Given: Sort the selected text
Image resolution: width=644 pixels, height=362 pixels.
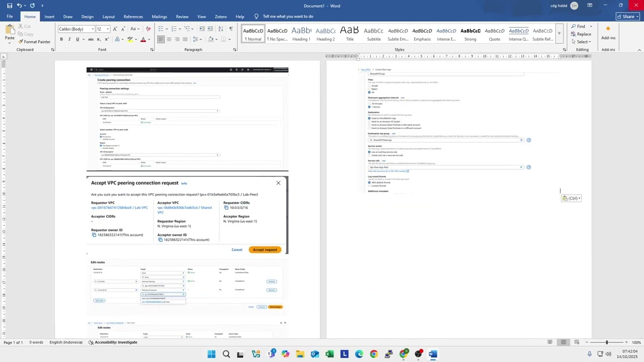Looking at the screenshot, I should (222, 29).
